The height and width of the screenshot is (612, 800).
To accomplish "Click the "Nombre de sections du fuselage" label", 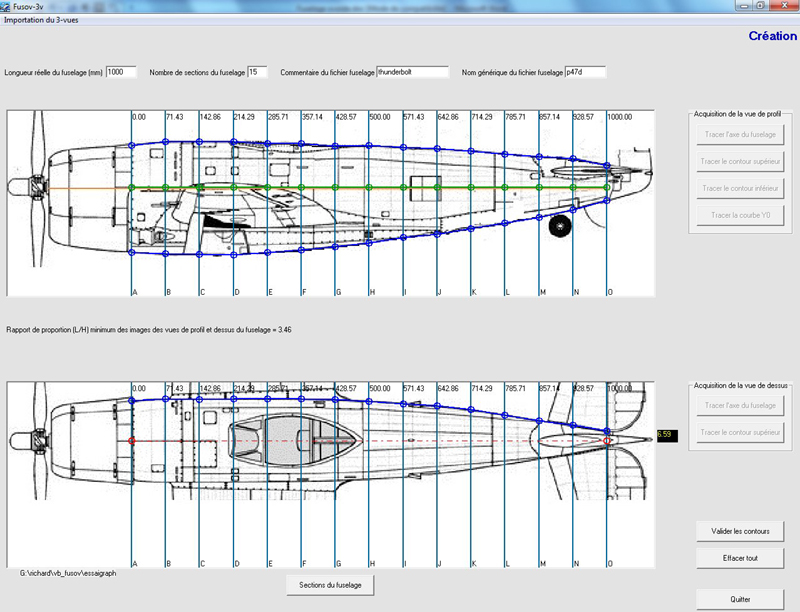I will [197, 73].
